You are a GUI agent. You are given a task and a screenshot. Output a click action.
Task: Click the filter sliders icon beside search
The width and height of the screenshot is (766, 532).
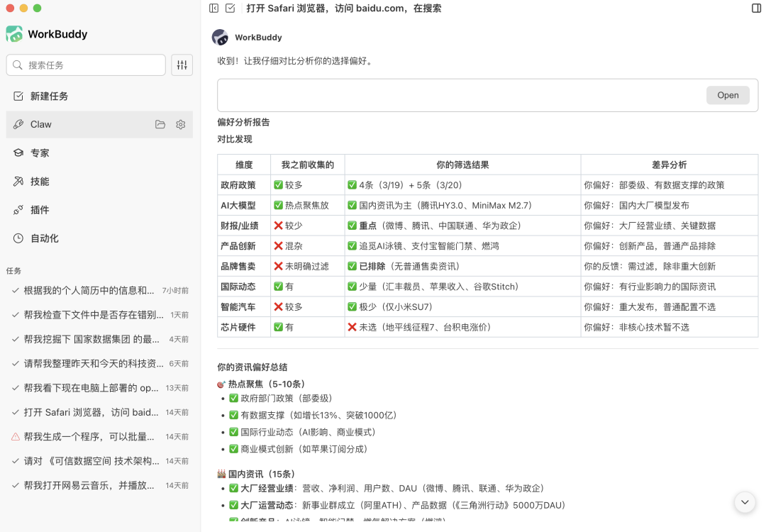pos(182,65)
